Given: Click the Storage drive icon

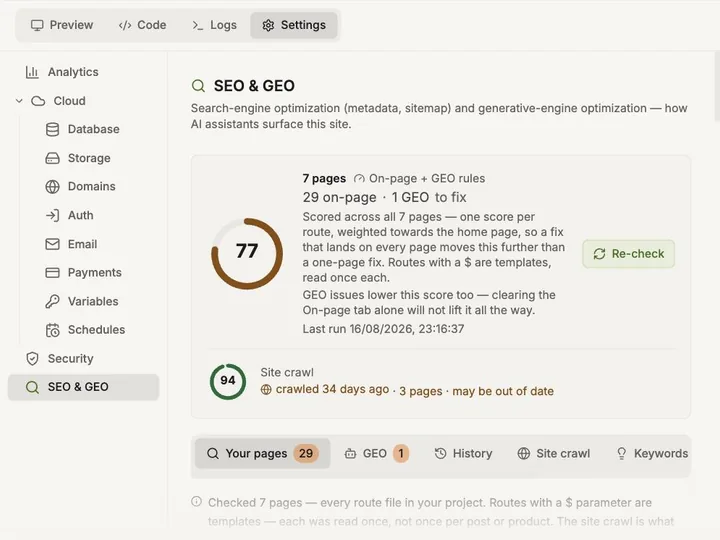Looking at the screenshot, I should (52, 158).
